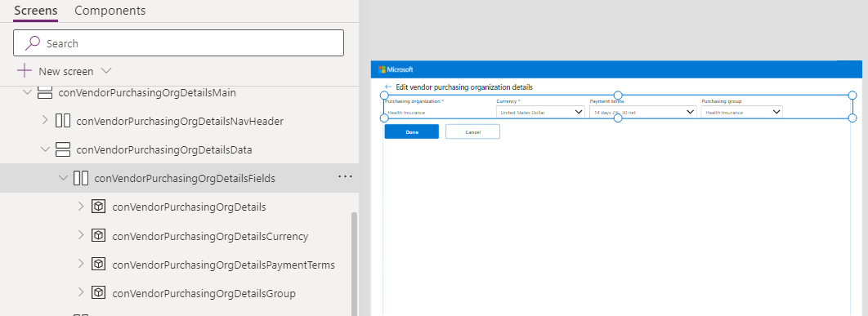Screen dimensions: 868x316
Task: Expand the conVendorPurchasingOrgDetailsGroup node
Action: 81,292
